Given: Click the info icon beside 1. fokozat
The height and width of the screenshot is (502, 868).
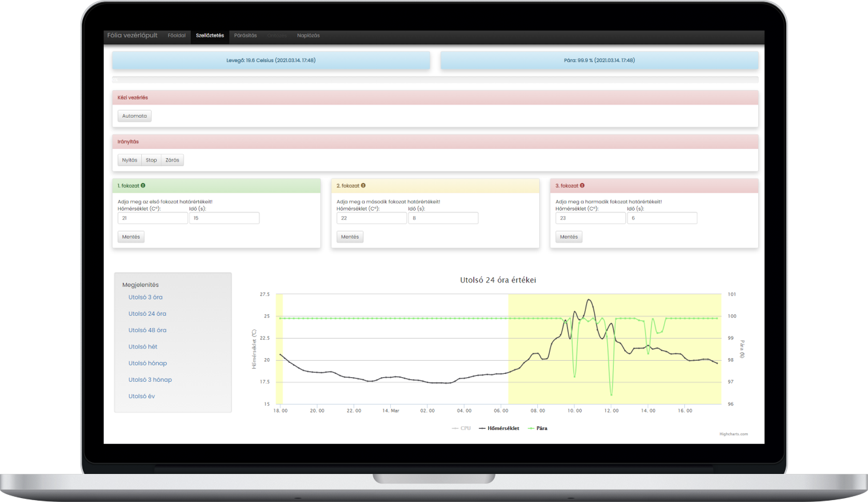Looking at the screenshot, I should click(x=143, y=186).
